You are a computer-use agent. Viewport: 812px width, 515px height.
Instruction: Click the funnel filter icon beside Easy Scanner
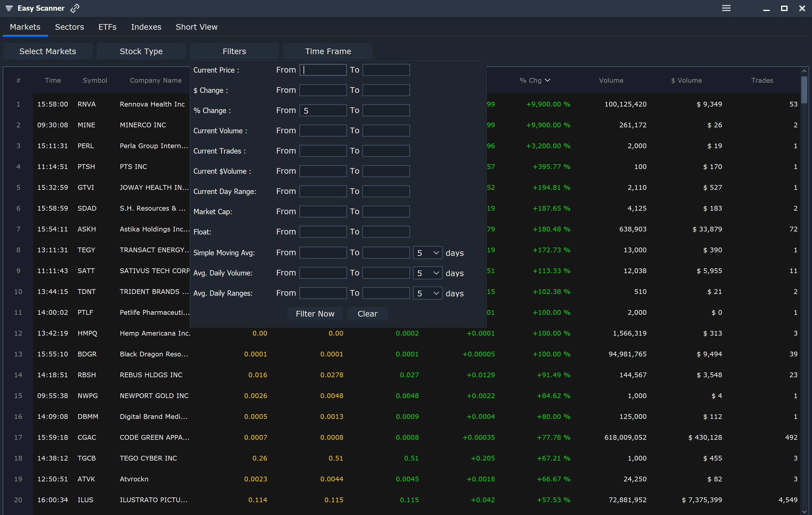coord(9,8)
